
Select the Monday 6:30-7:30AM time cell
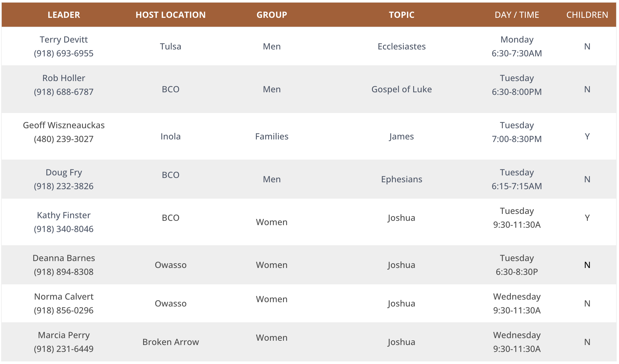(x=517, y=46)
